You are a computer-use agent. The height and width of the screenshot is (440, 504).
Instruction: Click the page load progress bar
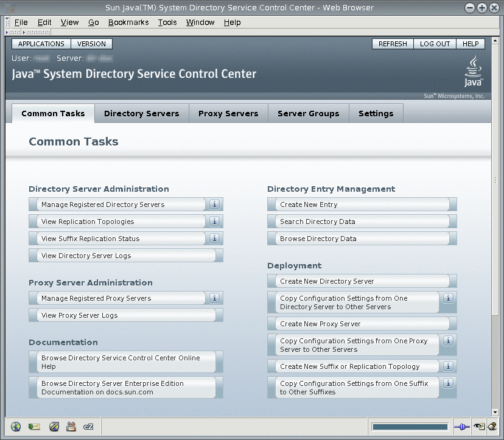pos(410,427)
